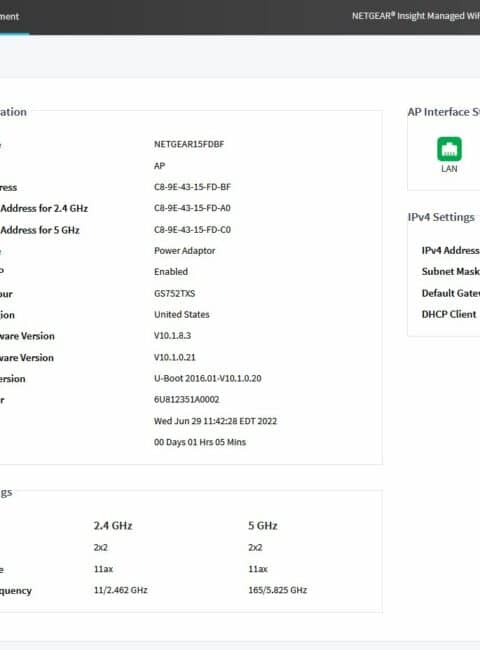Select serial number 6U812351A0002
The height and width of the screenshot is (650, 480).
click(187, 400)
